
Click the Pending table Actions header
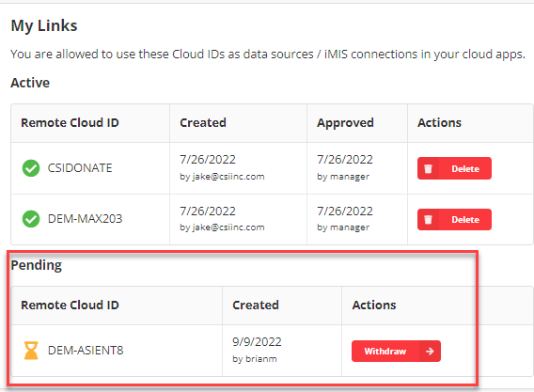coord(374,305)
